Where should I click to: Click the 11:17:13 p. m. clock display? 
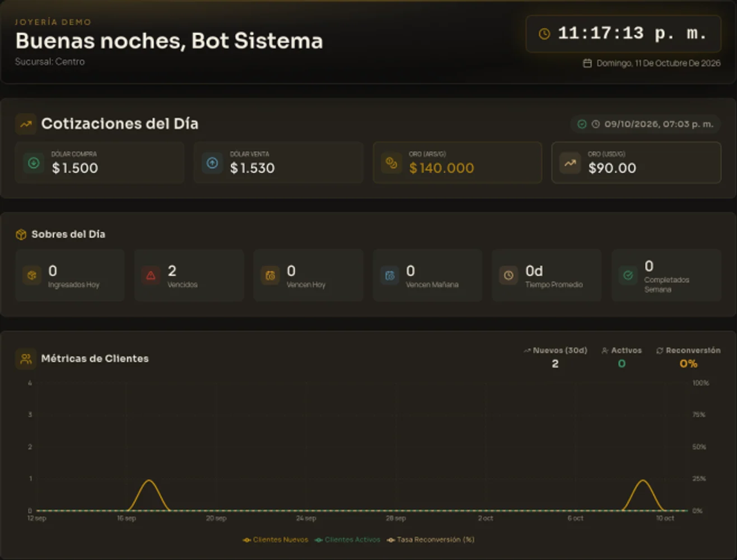[623, 34]
